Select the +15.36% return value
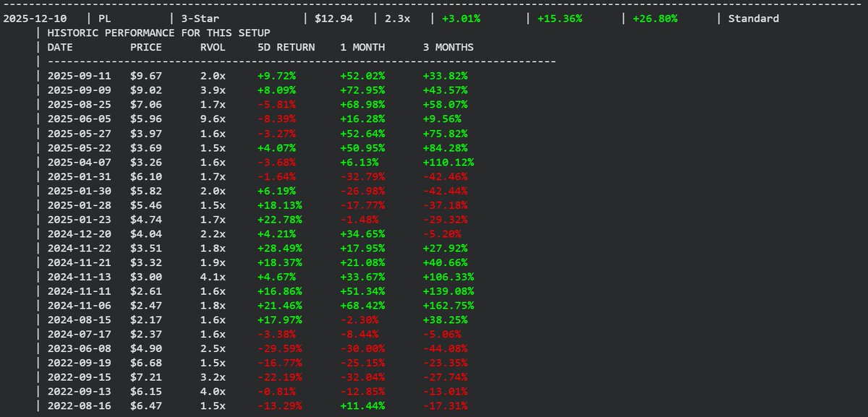The image size is (868, 417). (560, 18)
